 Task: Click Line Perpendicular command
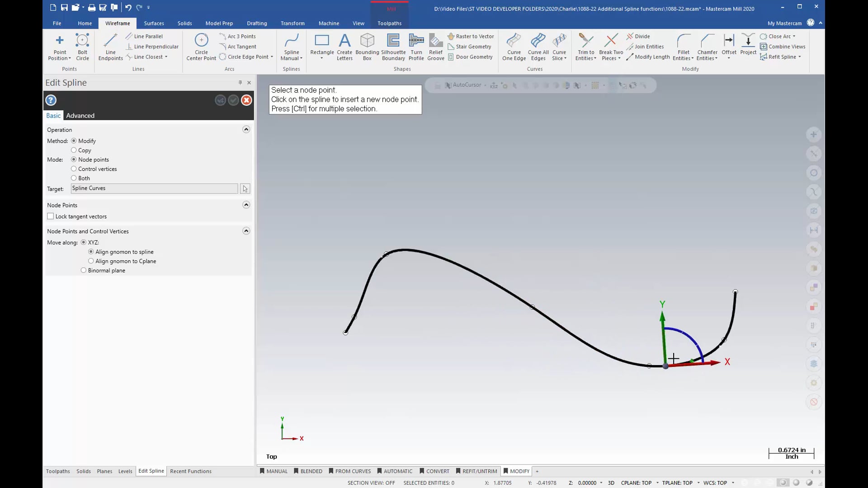pos(152,47)
